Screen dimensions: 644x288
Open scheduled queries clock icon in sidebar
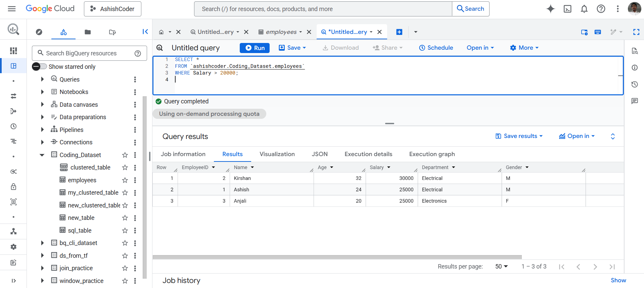13,126
